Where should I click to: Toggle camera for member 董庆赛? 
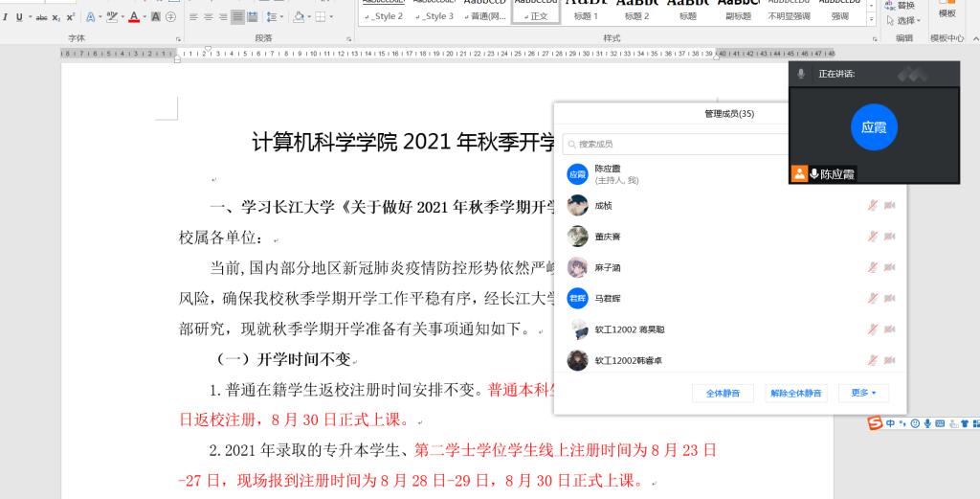[890, 237]
